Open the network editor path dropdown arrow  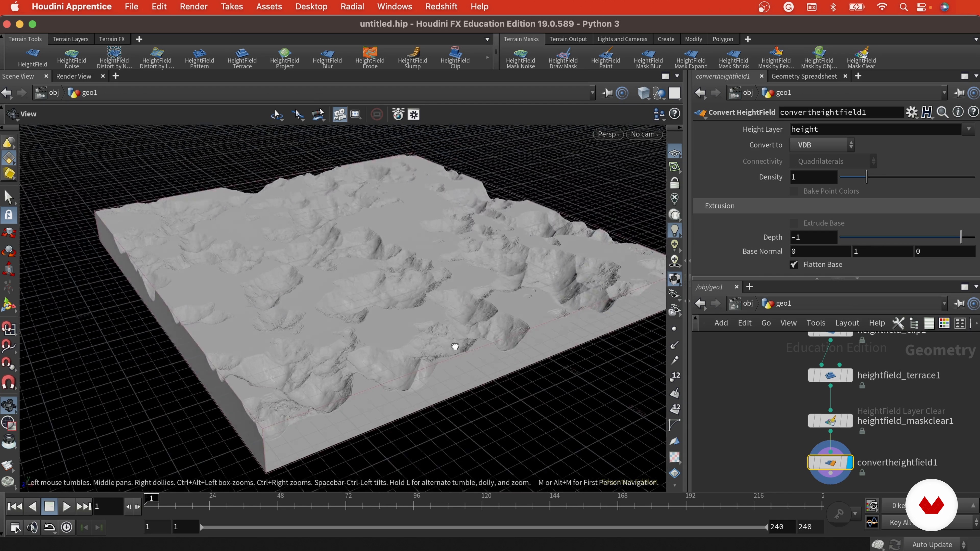(x=944, y=304)
